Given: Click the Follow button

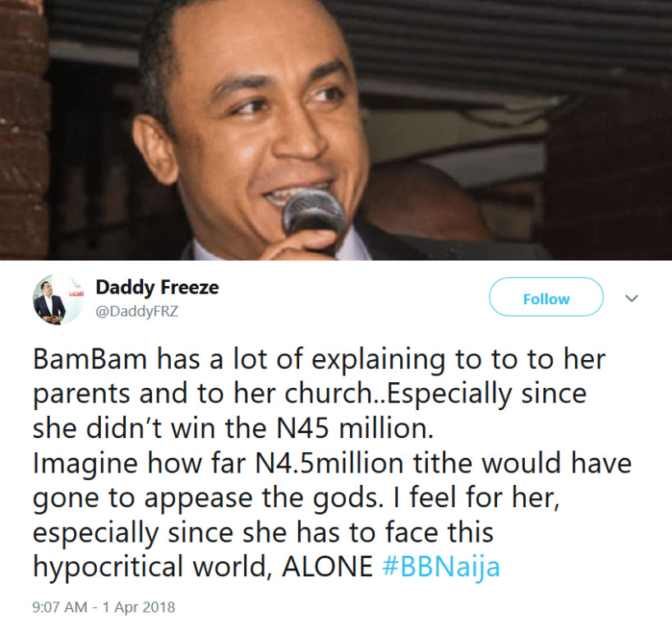Looking at the screenshot, I should point(545,298).
